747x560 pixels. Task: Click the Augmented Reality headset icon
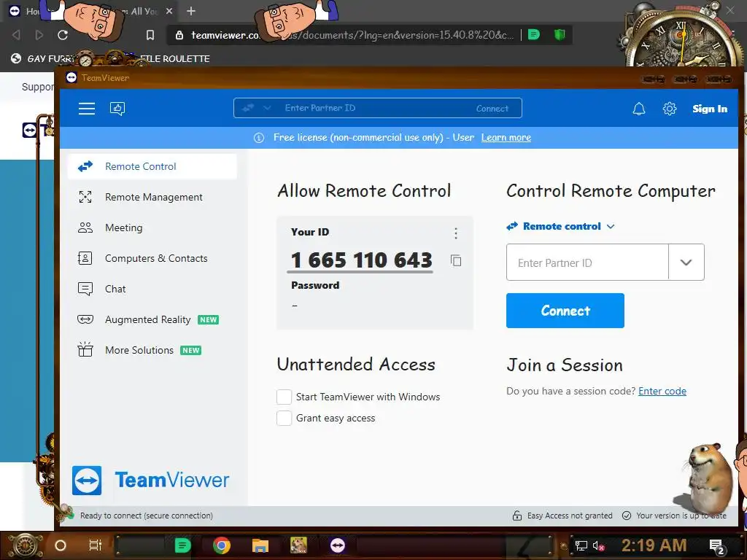click(85, 319)
